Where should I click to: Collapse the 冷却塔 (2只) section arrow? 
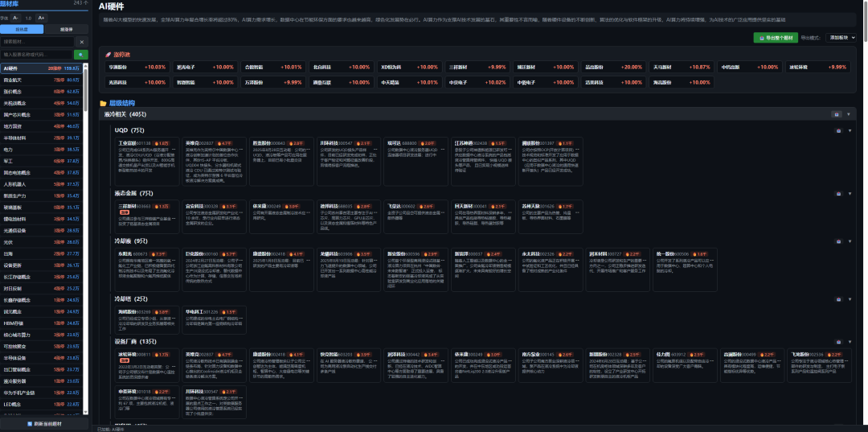850,298
